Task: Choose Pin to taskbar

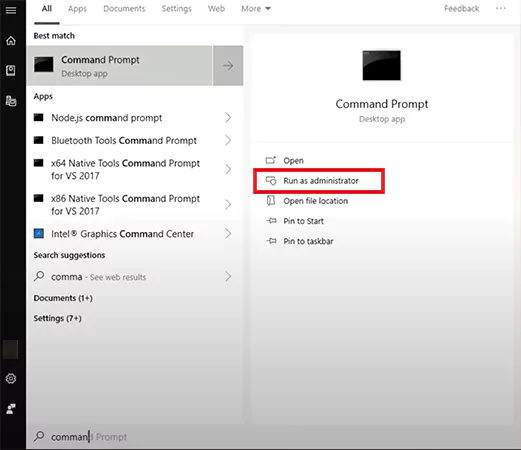Action: point(308,241)
